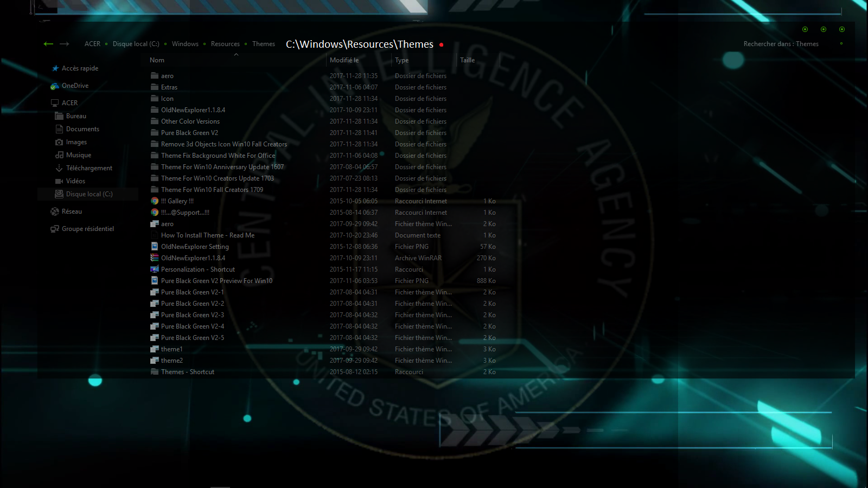Select the 'Pure Black Green V2-4' file

tap(193, 326)
